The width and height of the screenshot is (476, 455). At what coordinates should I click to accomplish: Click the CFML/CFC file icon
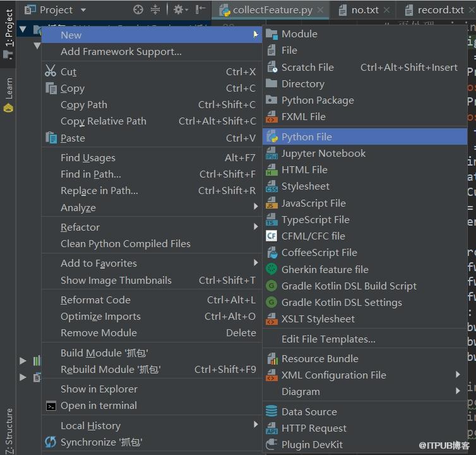(x=271, y=236)
